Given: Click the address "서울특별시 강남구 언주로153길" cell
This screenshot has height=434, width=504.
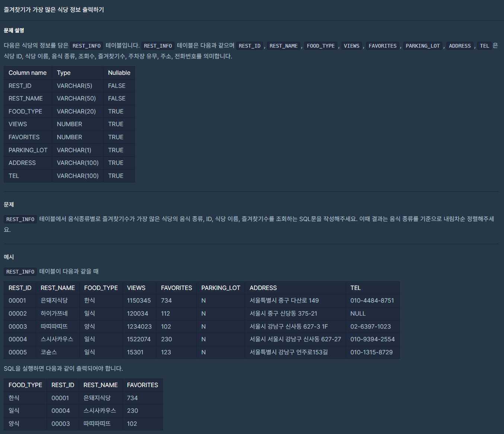Looking at the screenshot, I should coord(289,352).
